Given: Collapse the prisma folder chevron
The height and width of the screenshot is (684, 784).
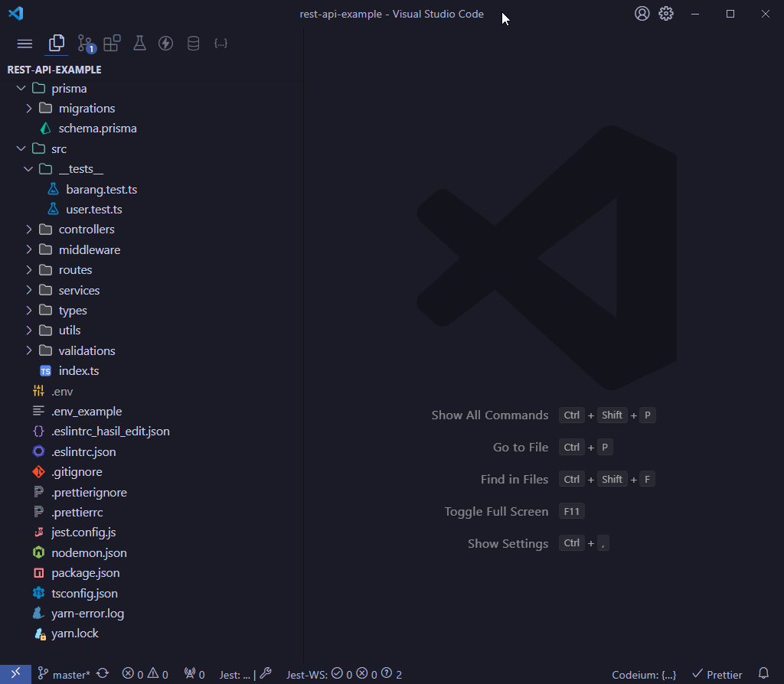Looking at the screenshot, I should click(21, 89).
